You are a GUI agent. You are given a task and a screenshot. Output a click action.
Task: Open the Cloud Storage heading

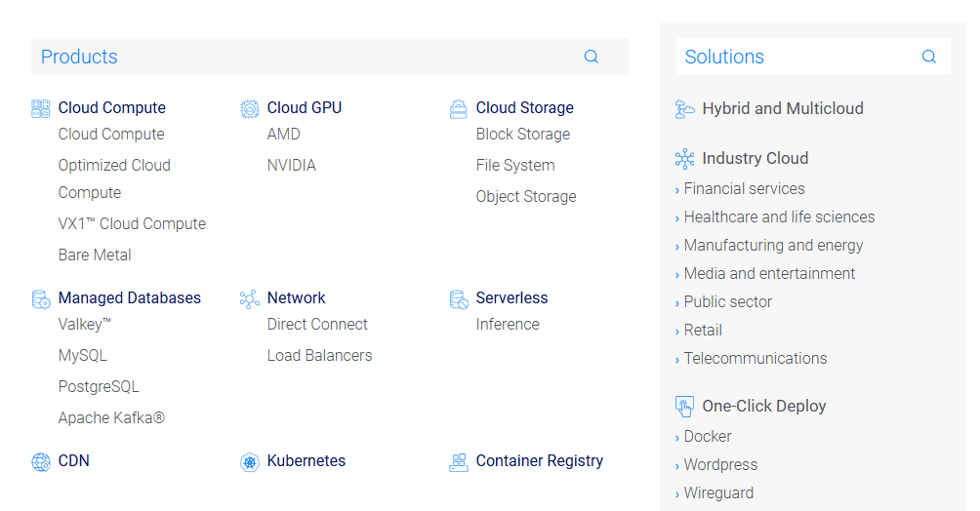coord(524,107)
